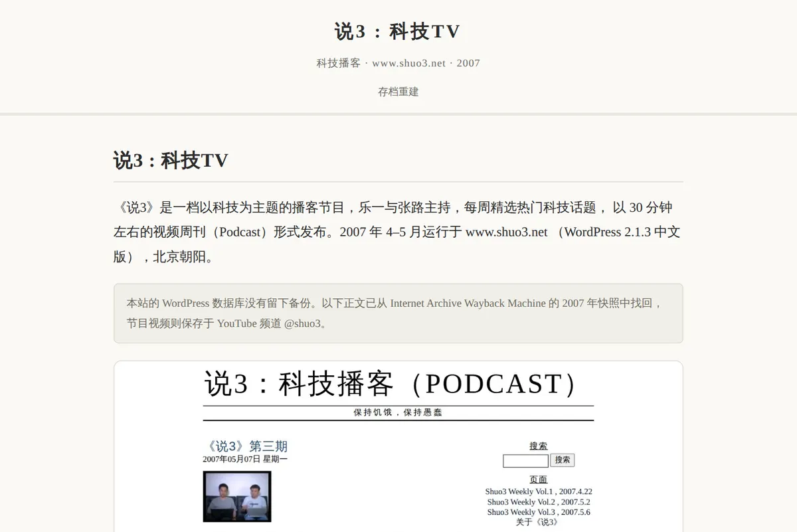Click the subtitle line with www.shuo3.net · 2007

(x=398, y=63)
